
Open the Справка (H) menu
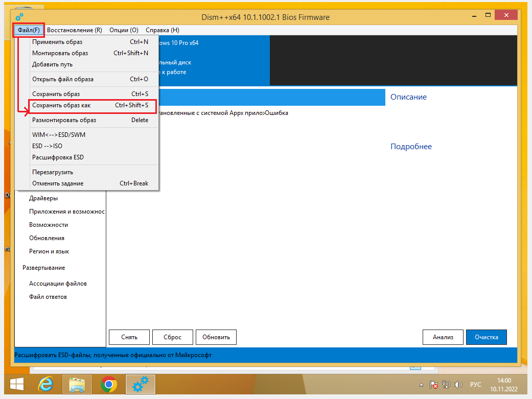point(163,30)
